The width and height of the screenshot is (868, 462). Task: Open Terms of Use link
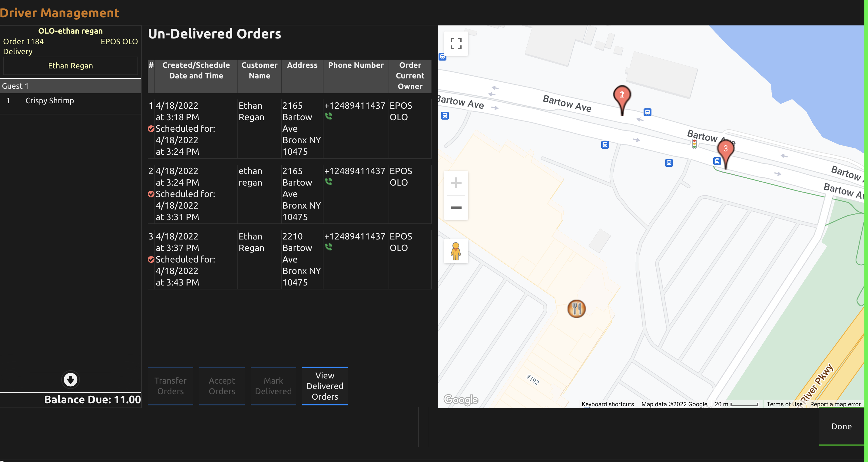coord(784,404)
